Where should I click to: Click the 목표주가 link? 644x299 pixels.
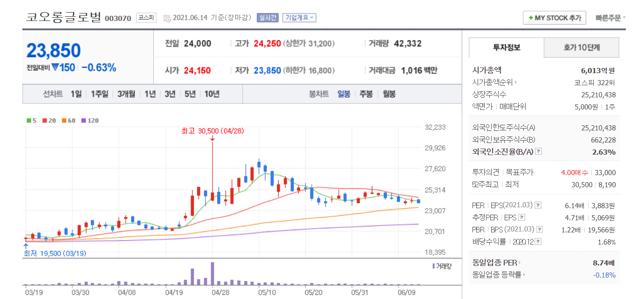[520, 172]
